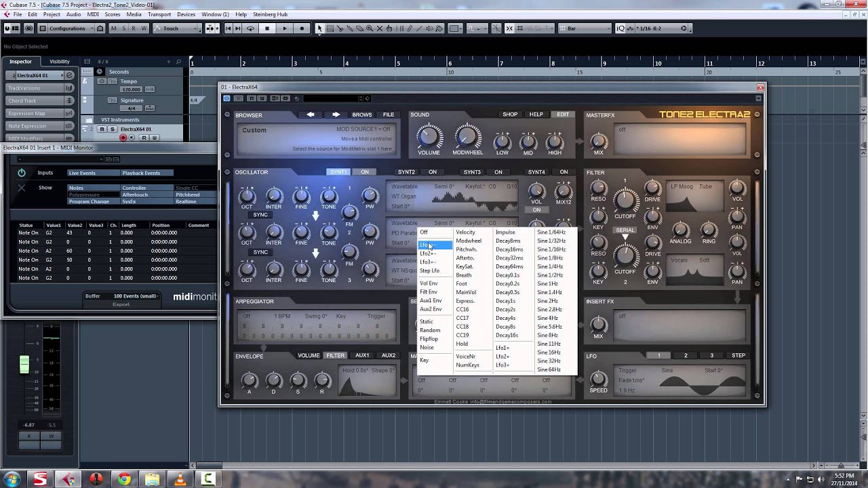Open the Buffer 100 Events dropdown in MIDI Monitor

click(x=135, y=296)
